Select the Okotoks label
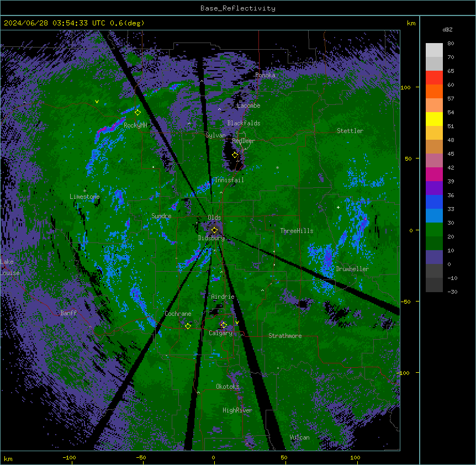 [x=228, y=387]
